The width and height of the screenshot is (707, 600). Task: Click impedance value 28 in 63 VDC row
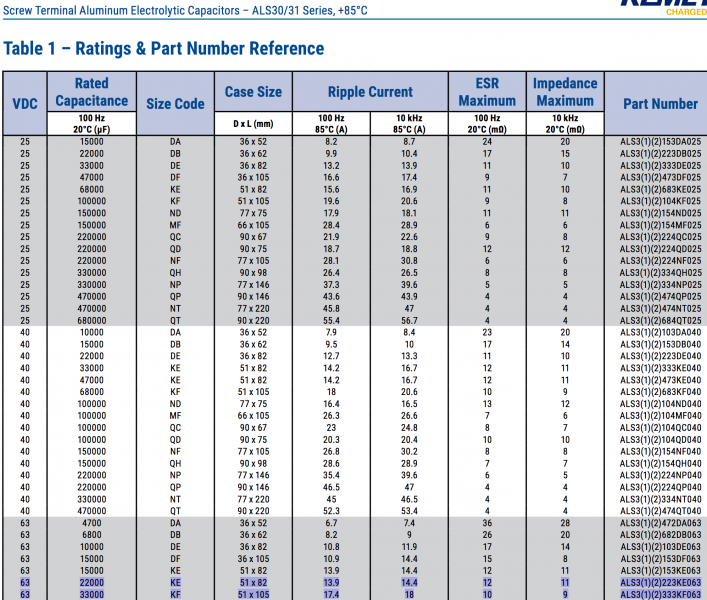(565, 523)
